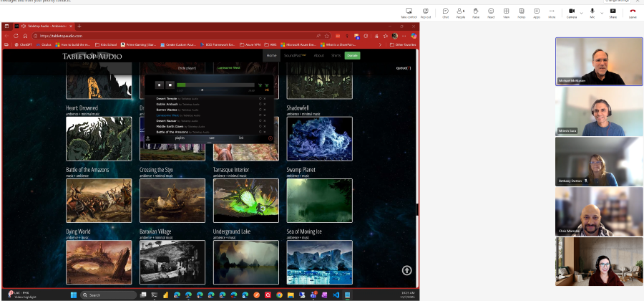
Task: Play Middle Earth: Dawn from the playlist
Action: click(x=170, y=126)
